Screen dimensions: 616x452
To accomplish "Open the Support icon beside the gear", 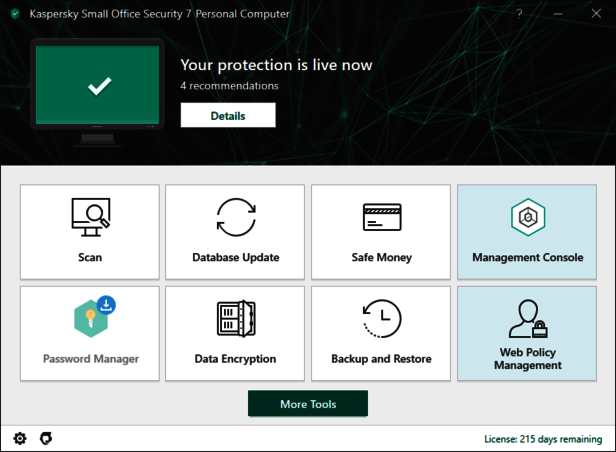I will 45,438.
